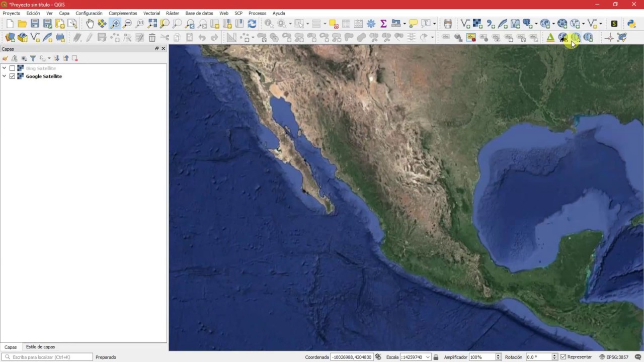Increase Amplificador value with spinner

(498, 355)
